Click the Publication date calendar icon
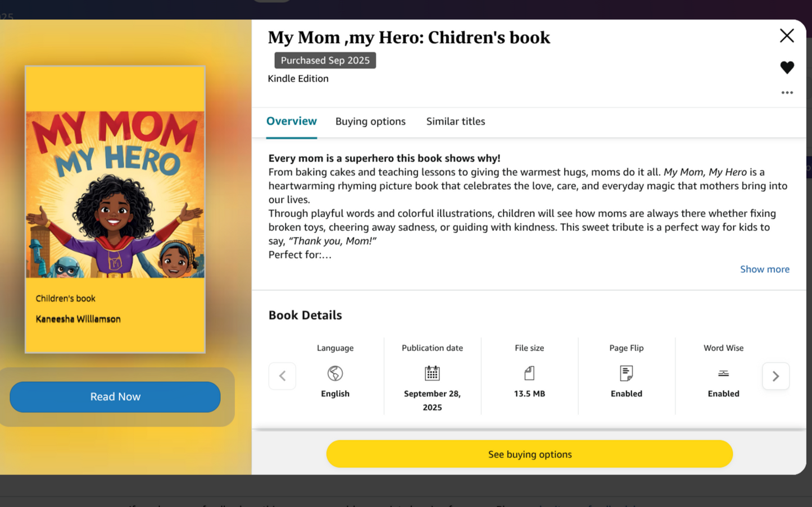The width and height of the screenshot is (812, 507). (432, 372)
